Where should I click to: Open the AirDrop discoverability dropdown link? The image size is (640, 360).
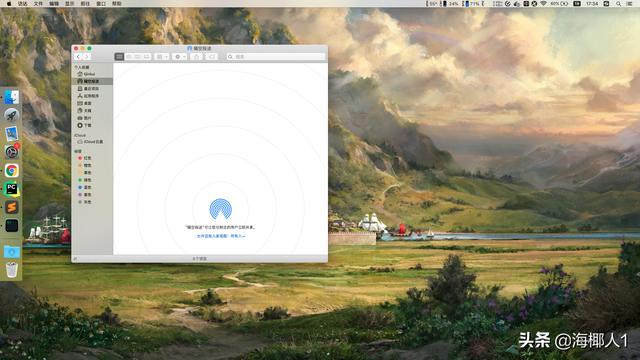221,236
